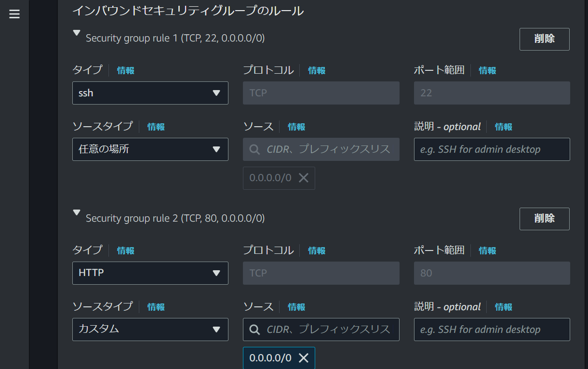Screen dimensions: 588x369
Task: Open 情報 link next to rule 2 説明
Action: point(504,307)
